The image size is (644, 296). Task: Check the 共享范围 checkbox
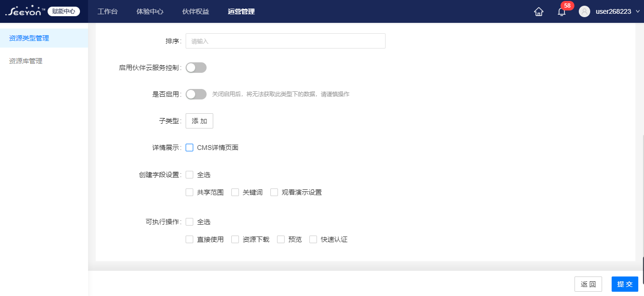pos(189,192)
